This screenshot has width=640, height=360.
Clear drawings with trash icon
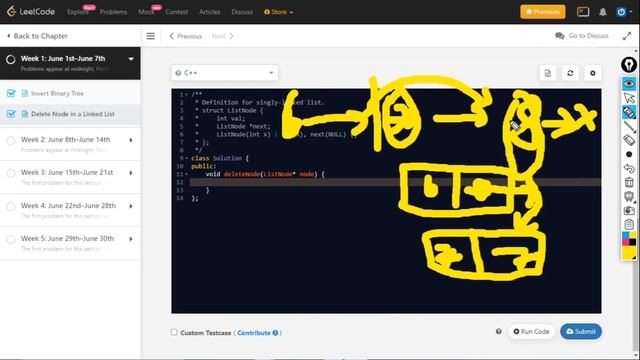click(629, 182)
